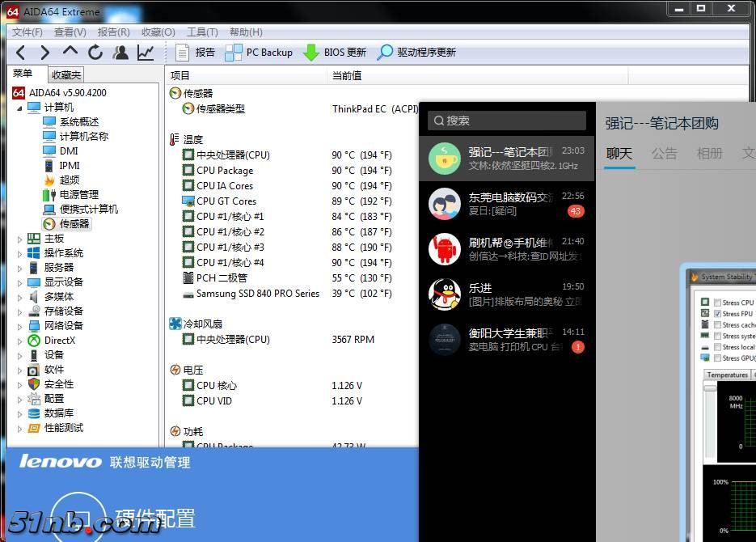This screenshot has height=542, width=756.
Task: Select 计算机名称 in the tree
Action: (x=84, y=137)
